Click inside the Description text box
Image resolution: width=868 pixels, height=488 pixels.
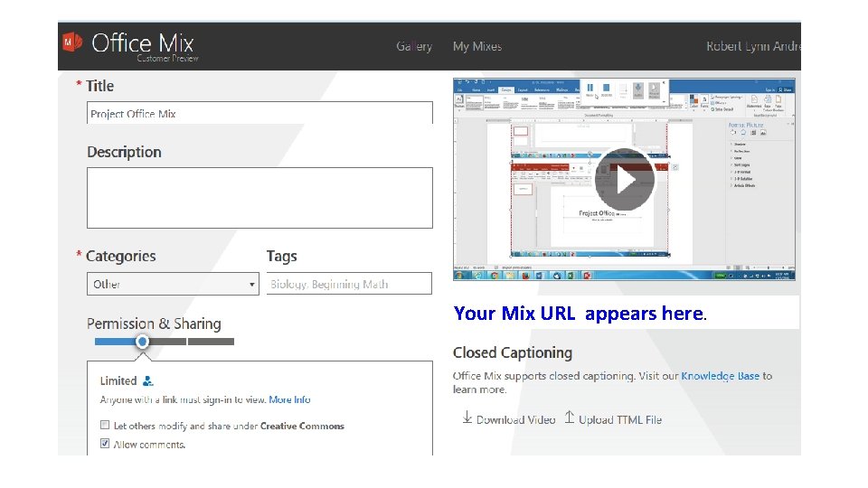(x=259, y=198)
